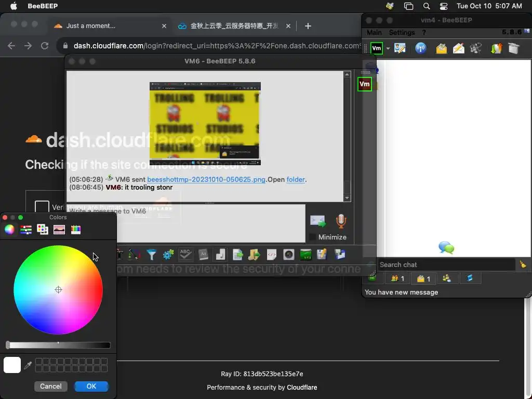Click save chat floppy pencil icon

coord(322,254)
